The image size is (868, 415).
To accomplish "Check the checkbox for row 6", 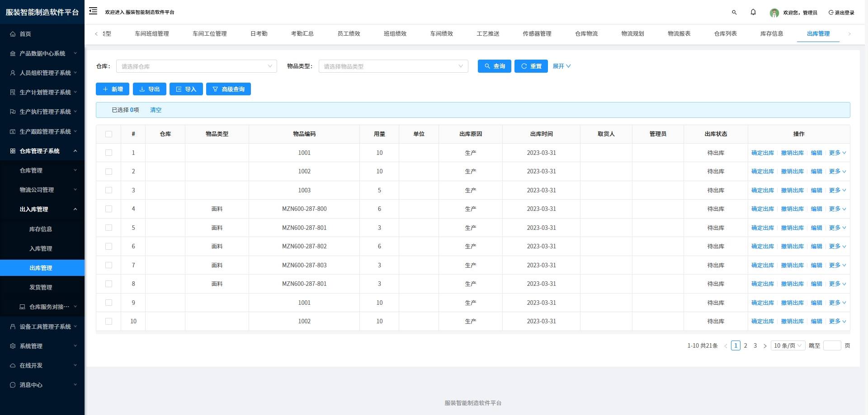I will pyautogui.click(x=108, y=246).
